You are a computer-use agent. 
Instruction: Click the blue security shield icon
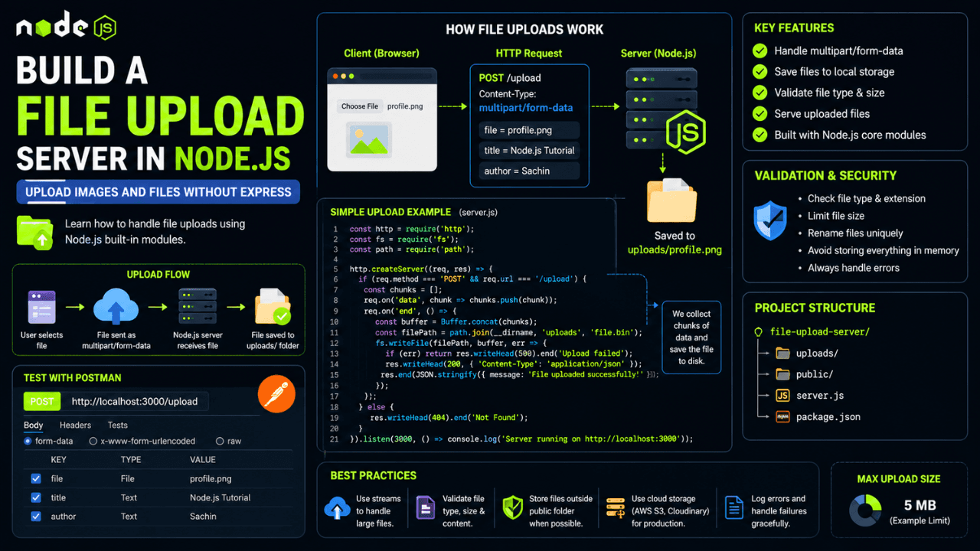tap(770, 221)
